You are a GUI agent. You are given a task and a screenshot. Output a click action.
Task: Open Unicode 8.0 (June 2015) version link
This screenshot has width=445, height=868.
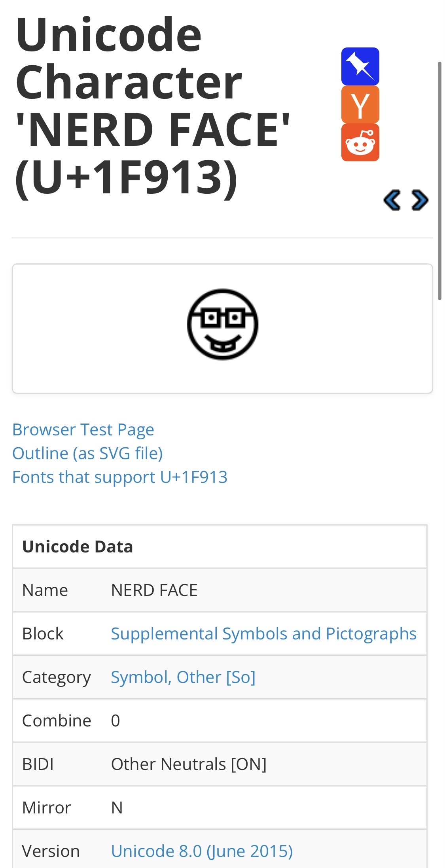coord(202,851)
